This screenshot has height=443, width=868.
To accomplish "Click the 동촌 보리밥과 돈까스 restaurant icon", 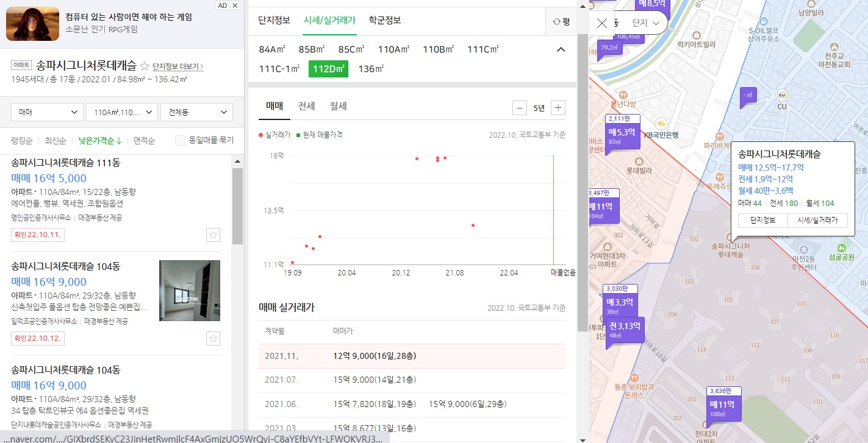I will [x=635, y=377].
